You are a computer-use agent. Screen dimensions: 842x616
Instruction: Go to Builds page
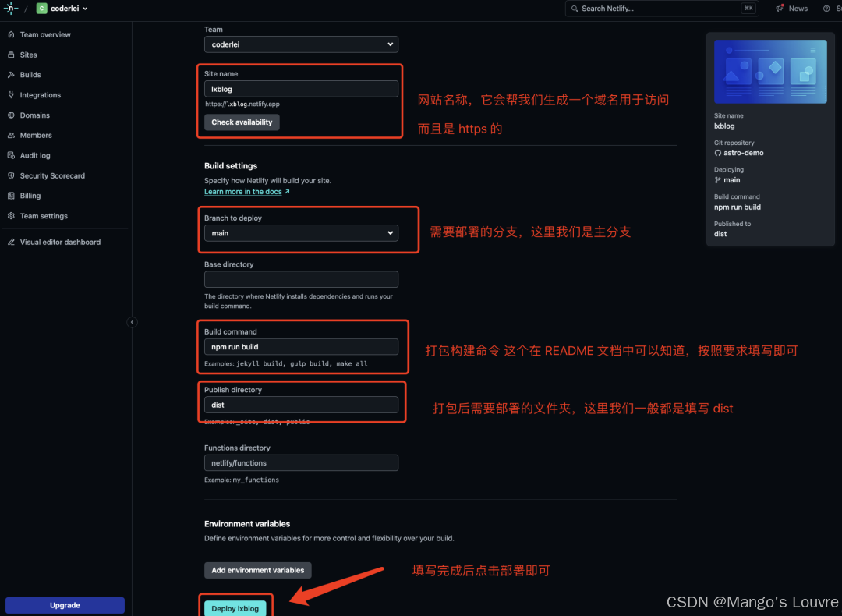point(30,75)
